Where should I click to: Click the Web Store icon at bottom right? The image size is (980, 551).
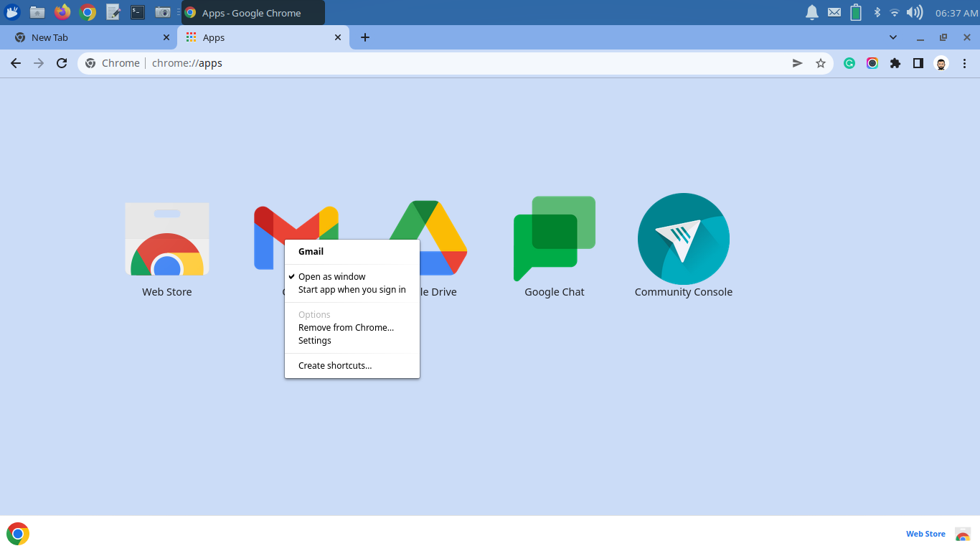tap(963, 534)
